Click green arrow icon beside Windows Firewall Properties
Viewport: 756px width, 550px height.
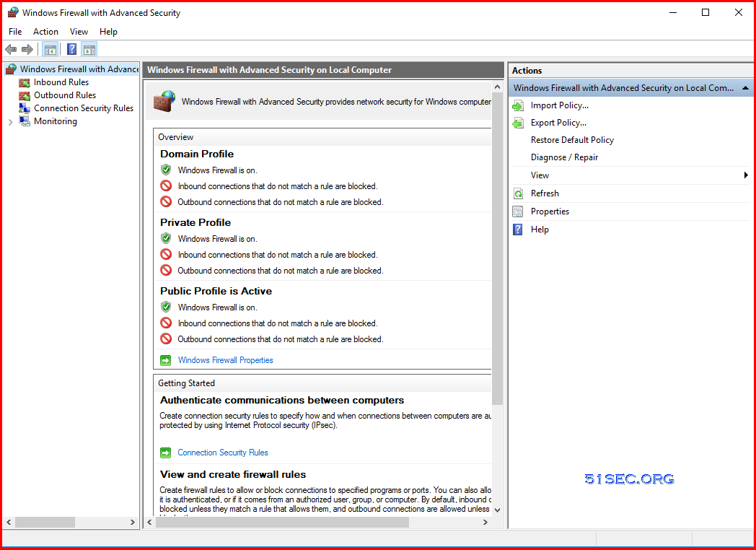click(165, 360)
